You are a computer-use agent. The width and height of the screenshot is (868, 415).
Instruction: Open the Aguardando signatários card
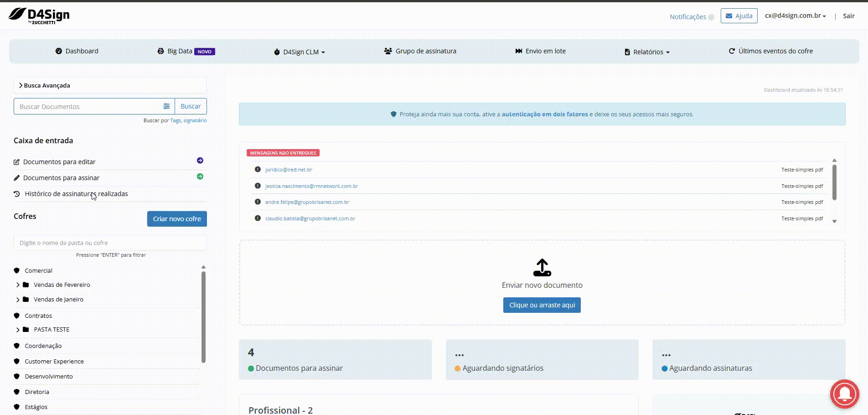(542, 359)
